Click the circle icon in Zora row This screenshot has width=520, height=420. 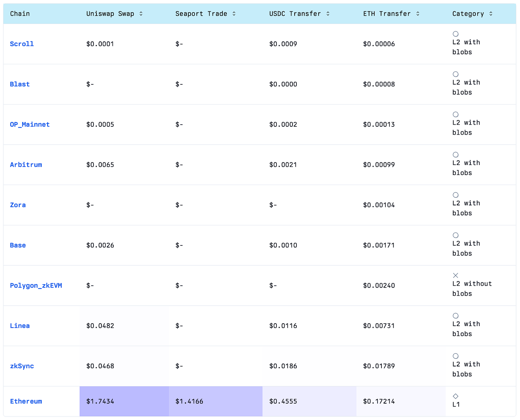(456, 195)
